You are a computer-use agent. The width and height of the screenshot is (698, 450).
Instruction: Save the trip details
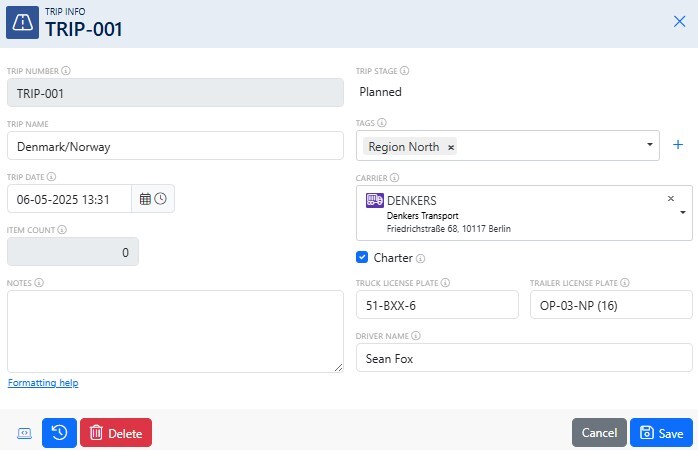coord(661,433)
